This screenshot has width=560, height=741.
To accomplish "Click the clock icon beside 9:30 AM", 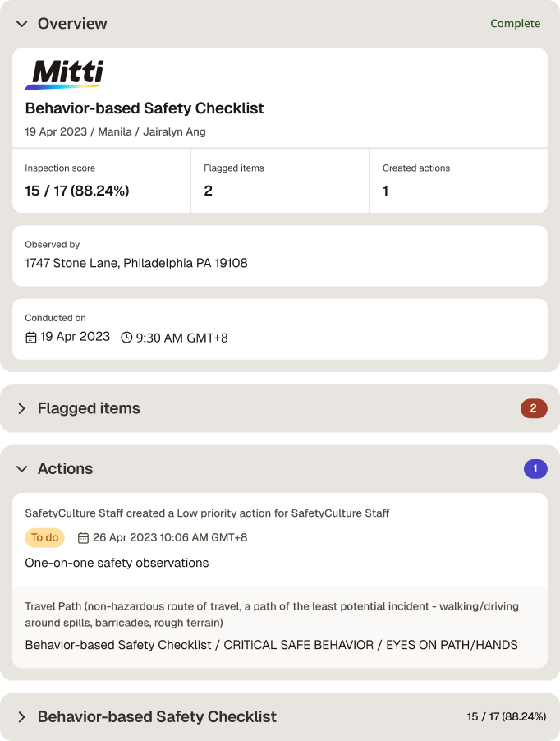I will coord(126,338).
